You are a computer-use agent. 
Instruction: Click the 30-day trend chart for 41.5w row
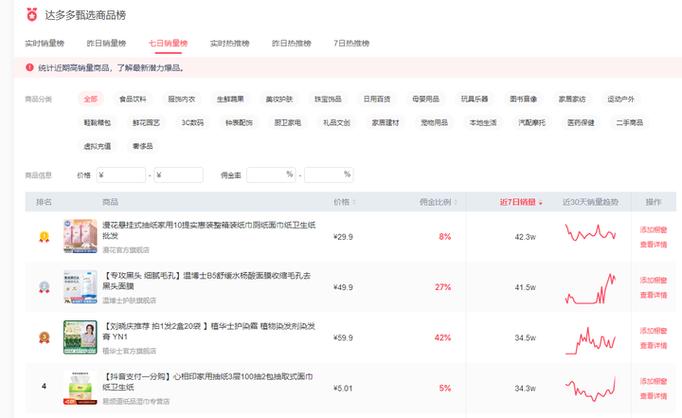[x=590, y=288]
